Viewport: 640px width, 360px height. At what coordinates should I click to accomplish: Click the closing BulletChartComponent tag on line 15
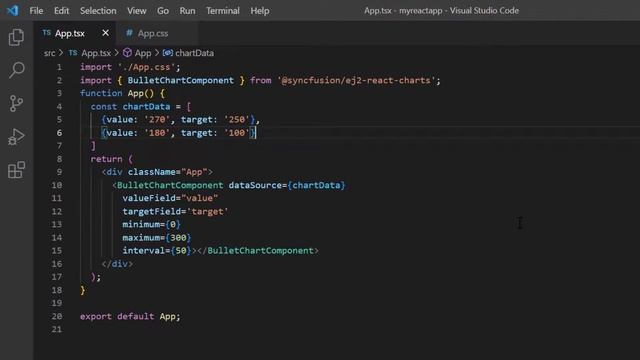point(258,251)
